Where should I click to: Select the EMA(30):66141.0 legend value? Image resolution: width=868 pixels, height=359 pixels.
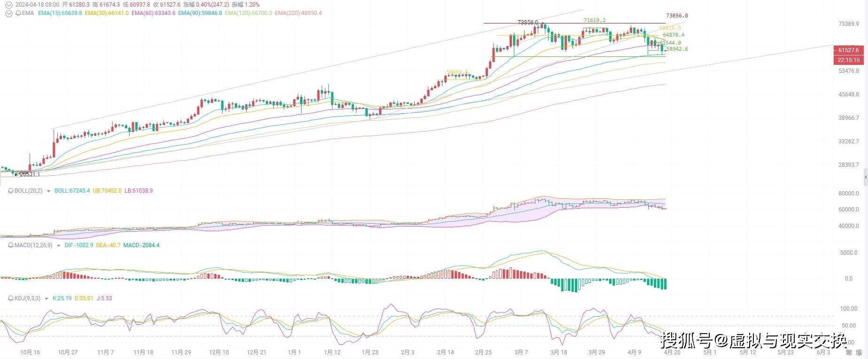[107, 13]
